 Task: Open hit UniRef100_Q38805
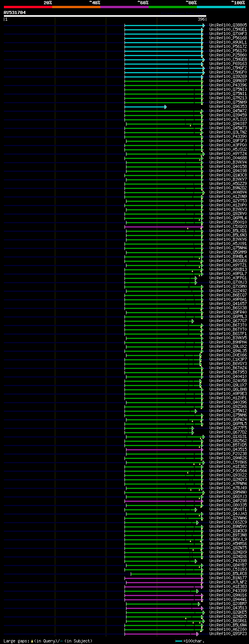tap(228, 25)
